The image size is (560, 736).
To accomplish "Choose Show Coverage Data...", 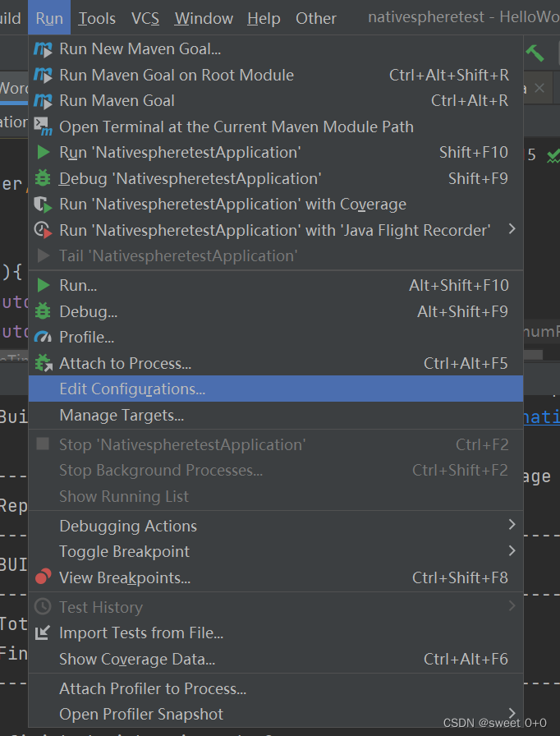I will [x=276, y=659].
